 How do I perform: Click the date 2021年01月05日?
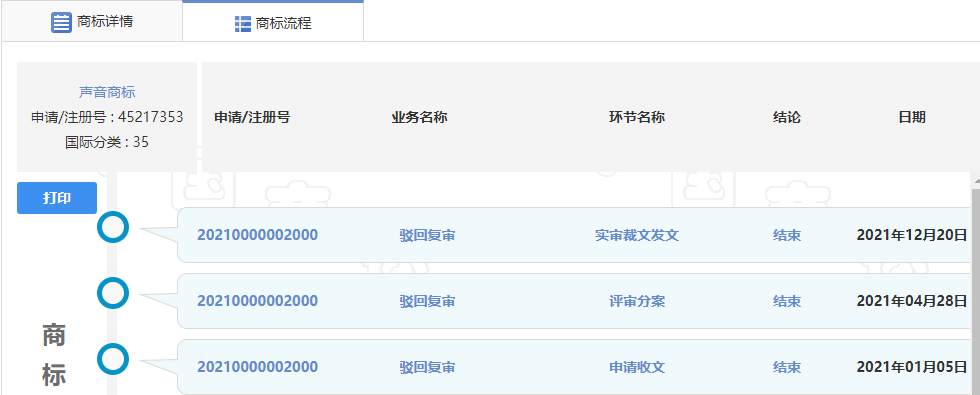(912, 368)
